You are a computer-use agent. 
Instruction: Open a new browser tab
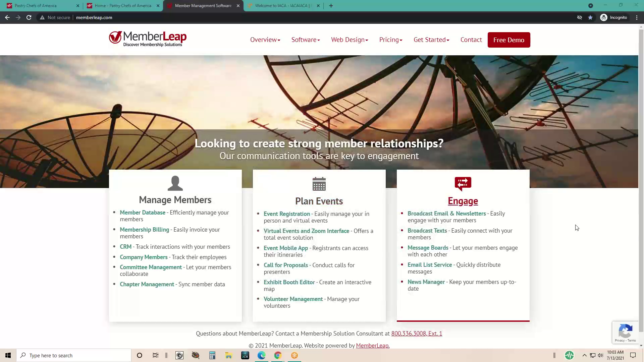tap(331, 6)
